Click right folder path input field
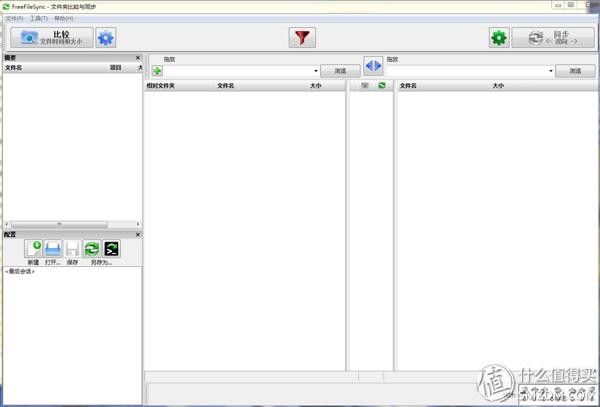Screen dimensions: 600x407 [467, 71]
